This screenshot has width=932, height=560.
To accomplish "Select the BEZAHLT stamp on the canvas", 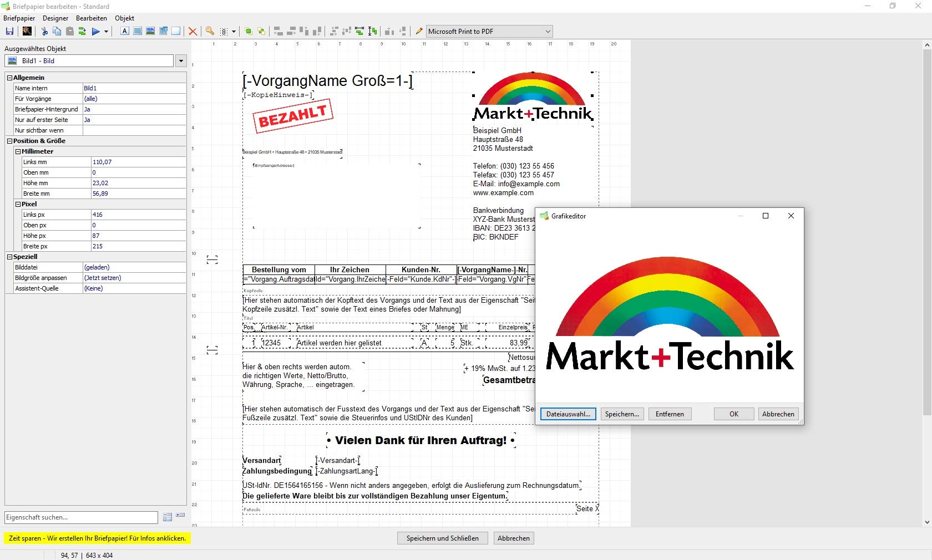I will pos(293,116).
